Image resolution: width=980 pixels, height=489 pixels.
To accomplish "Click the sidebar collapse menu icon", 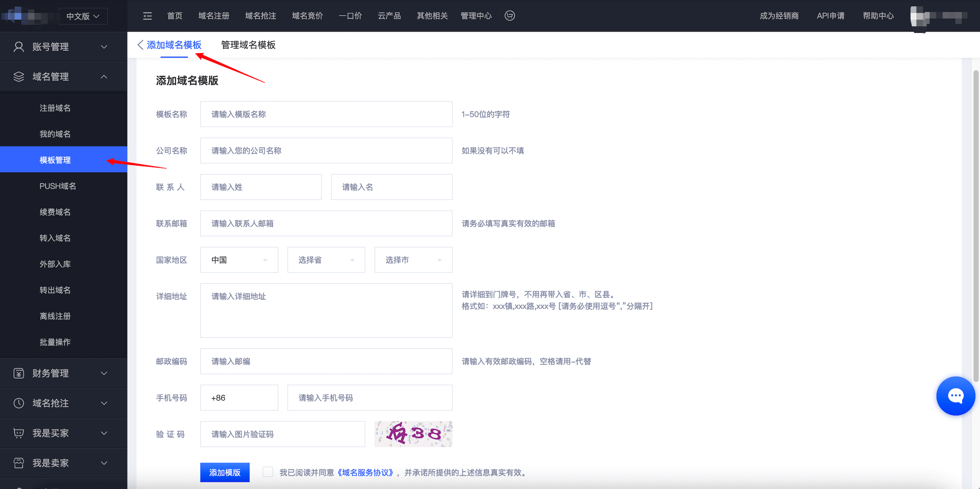I will [x=147, y=16].
